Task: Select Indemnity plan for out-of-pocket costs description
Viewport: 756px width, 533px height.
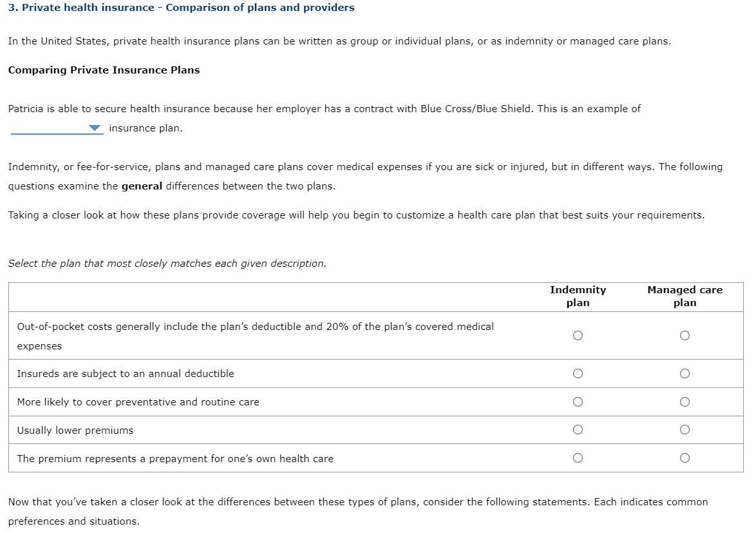Action: (x=578, y=335)
